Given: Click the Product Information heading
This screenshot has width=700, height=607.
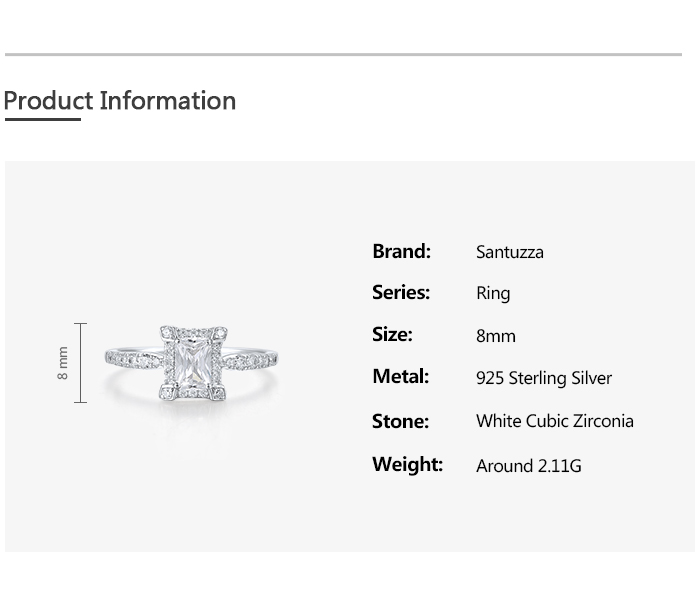Looking at the screenshot, I should [119, 101].
